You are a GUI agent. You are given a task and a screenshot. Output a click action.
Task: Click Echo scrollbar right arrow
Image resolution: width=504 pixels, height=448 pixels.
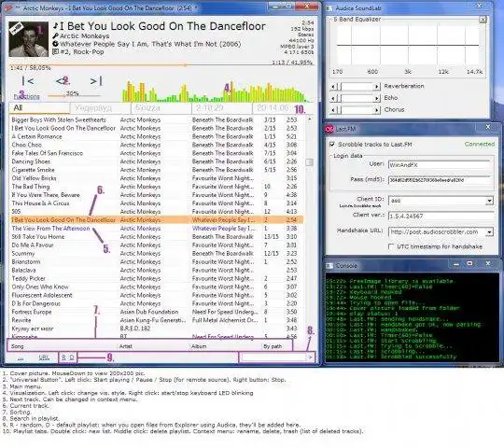click(x=376, y=98)
